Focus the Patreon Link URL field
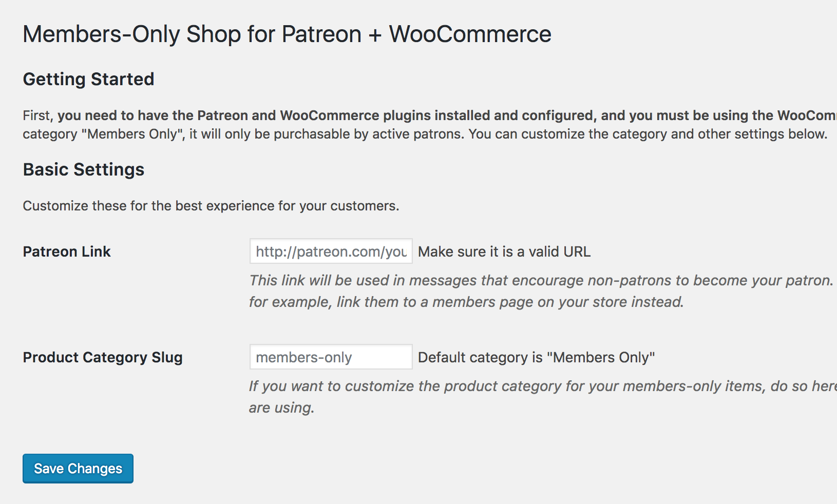 331,251
